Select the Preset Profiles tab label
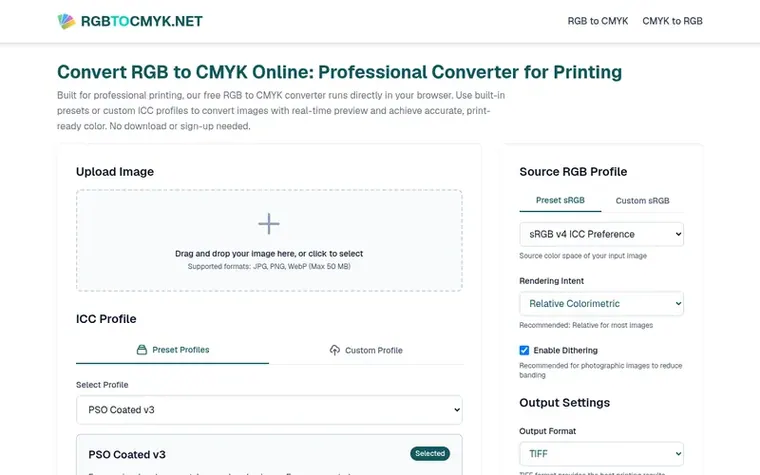Image resolution: width=760 pixels, height=475 pixels. tap(181, 350)
